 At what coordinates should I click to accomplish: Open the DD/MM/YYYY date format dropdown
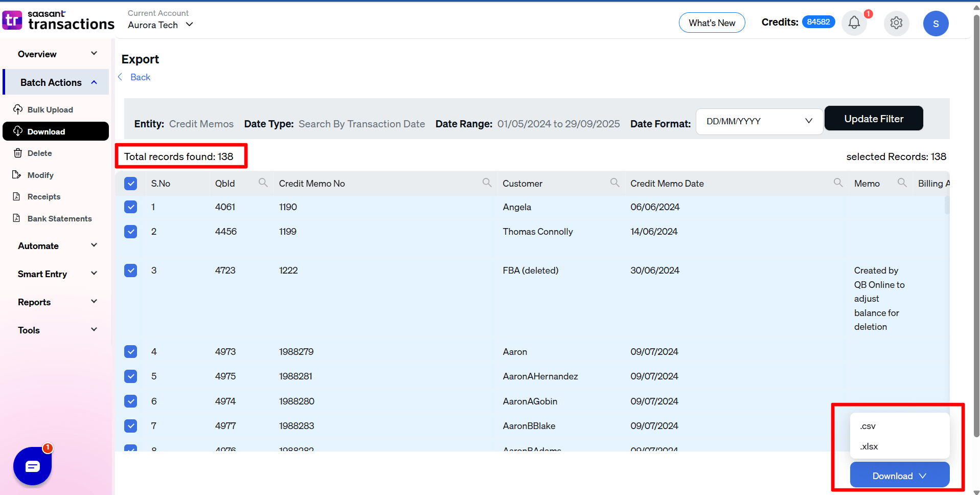[x=759, y=121]
